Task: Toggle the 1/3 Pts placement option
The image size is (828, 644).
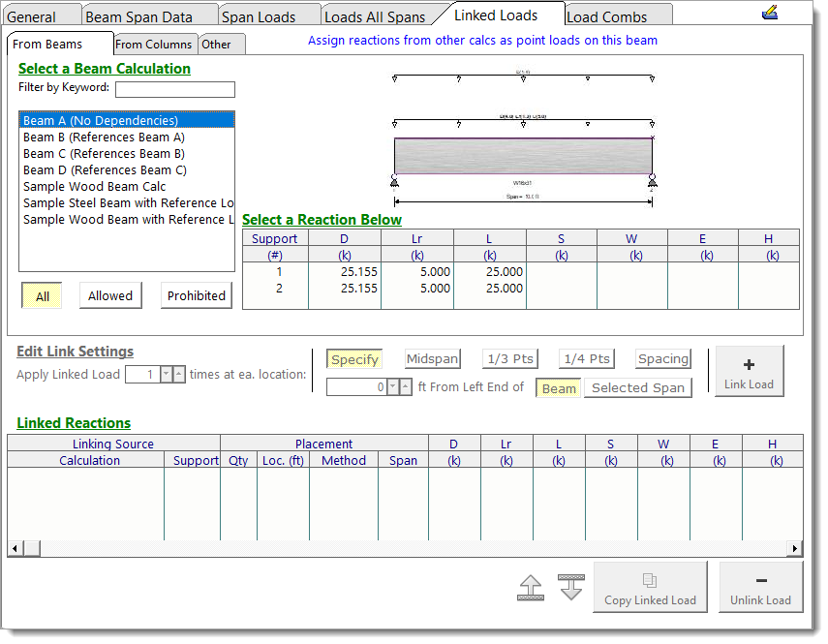Action: click(510, 359)
